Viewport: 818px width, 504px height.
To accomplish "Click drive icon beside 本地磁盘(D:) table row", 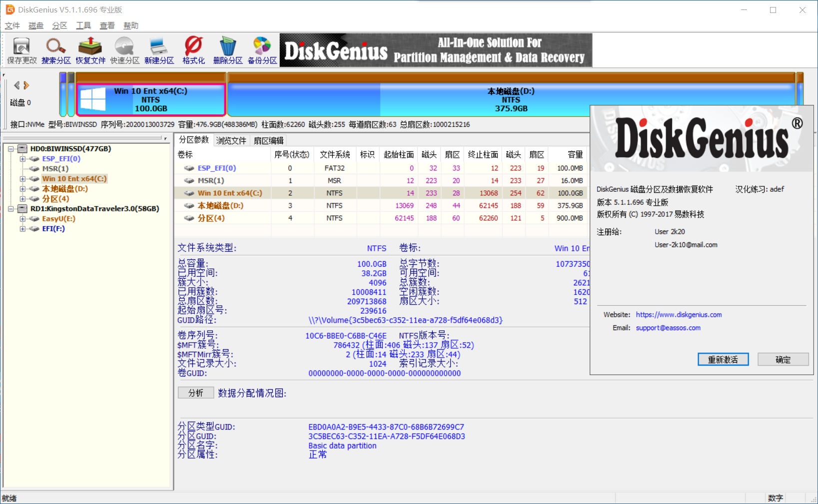I will [189, 206].
